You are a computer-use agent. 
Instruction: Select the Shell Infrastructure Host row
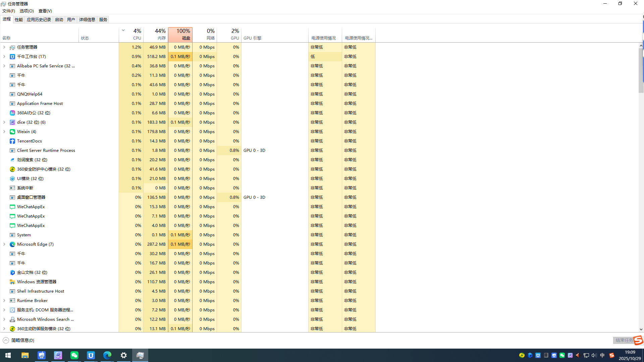pyautogui.click(x=188, y=291)
